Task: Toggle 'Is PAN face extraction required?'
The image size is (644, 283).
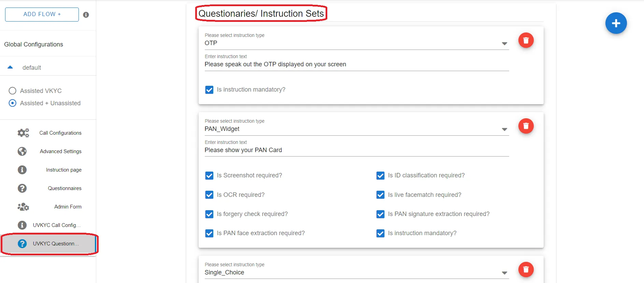Action: click(209, 233)
